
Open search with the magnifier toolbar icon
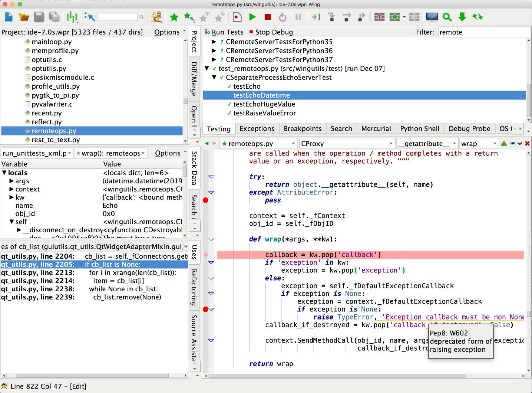447,17
